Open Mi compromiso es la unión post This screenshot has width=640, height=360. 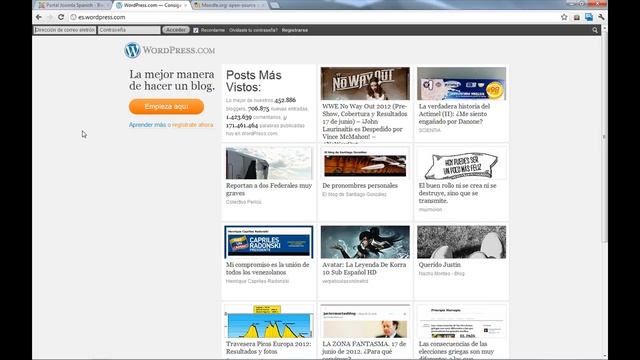pos(267,269)
